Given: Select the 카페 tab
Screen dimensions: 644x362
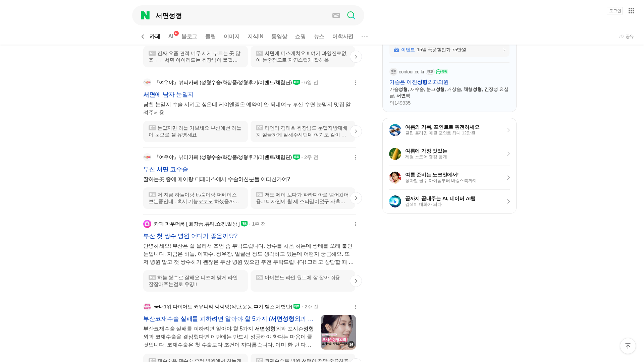Looking at the screenshot, I should (x=155, y=37).
